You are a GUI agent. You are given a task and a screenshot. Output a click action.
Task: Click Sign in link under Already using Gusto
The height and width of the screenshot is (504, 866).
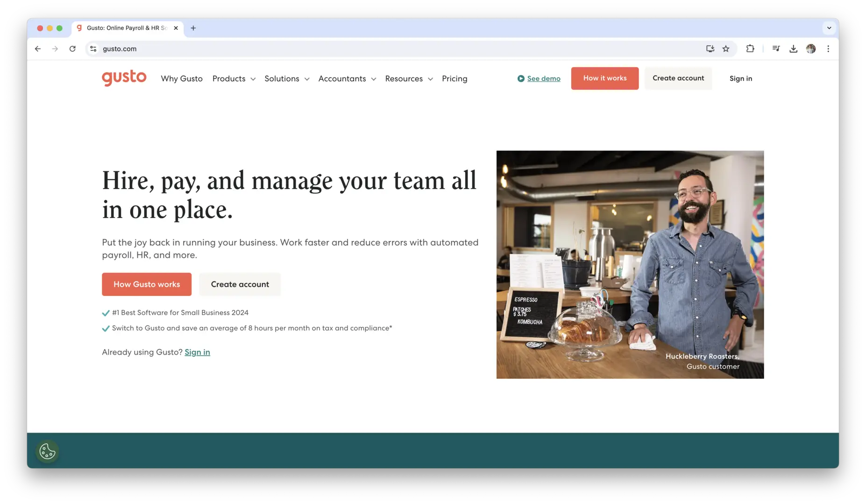coord(197,352)
